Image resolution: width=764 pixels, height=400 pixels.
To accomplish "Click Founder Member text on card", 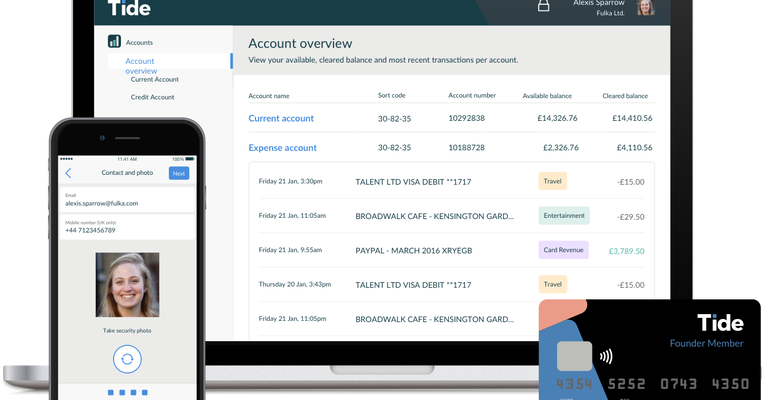I will 707,343.
